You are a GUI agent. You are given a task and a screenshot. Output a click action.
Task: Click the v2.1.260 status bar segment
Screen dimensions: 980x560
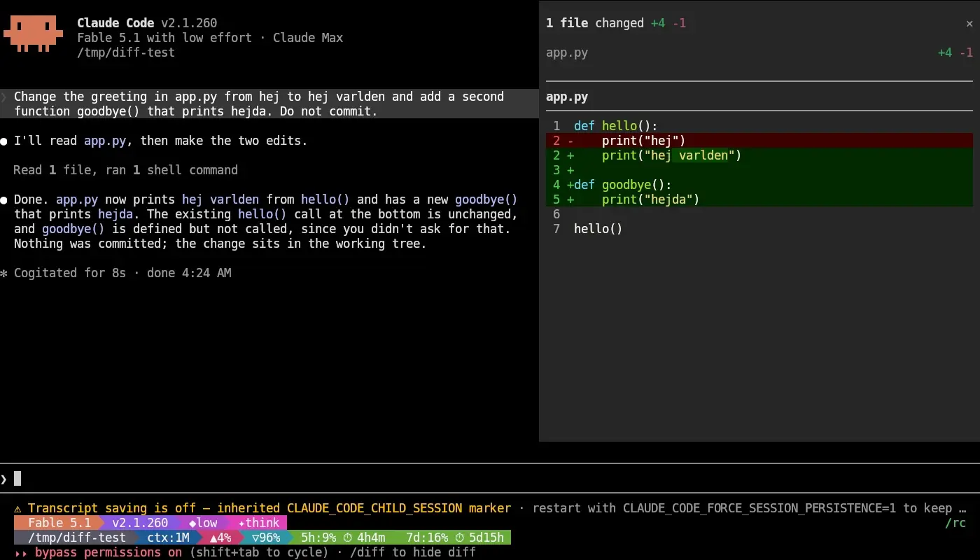140,523
